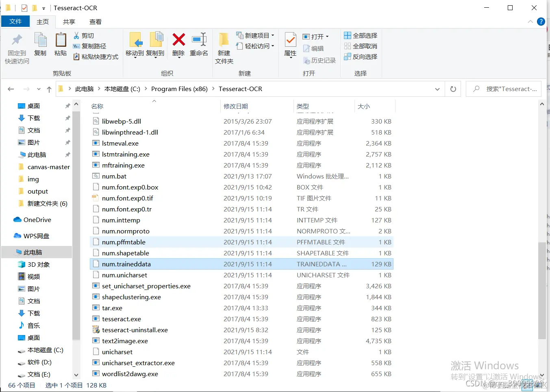Open the Properties checkmark icon
This screenshot has height=392, width=550.
click(x=290, y=40)
